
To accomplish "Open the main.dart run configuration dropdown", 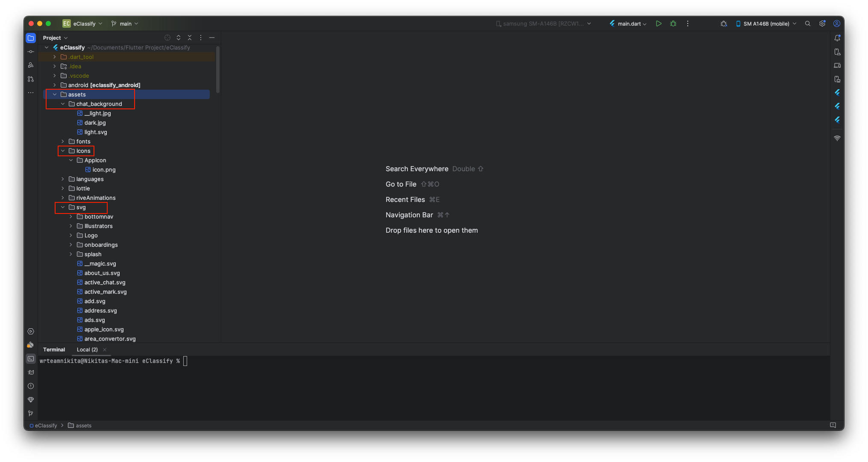I will coord(628,23).
